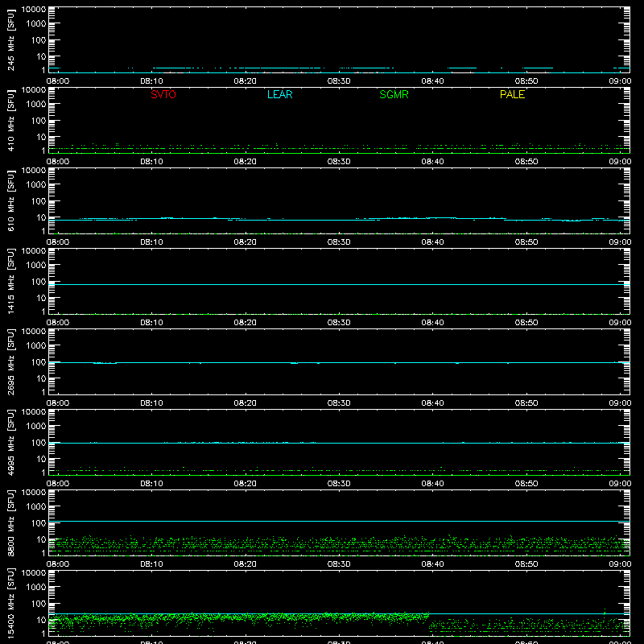Click the 15400 MHz [SFU] axis label
This screenshot has height=644, width=644.
[x=10, y=603]
